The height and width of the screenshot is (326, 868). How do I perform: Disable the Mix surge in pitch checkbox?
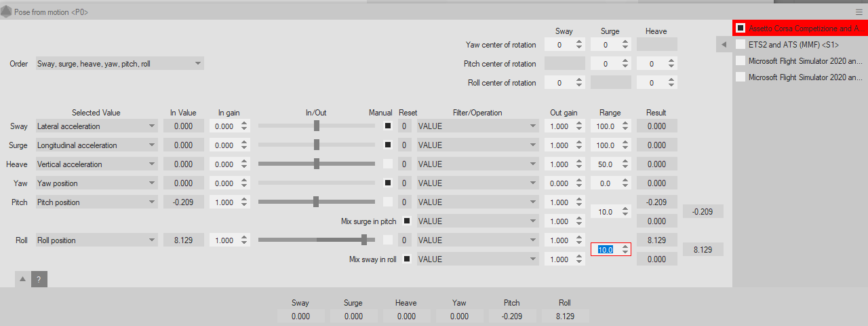tap(407, 221)
